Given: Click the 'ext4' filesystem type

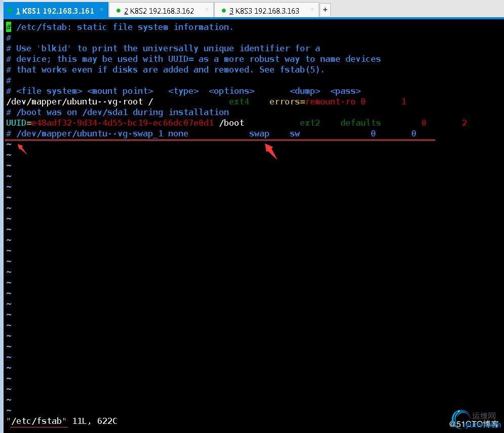Looking at the screenshot, I should point(239,101).
